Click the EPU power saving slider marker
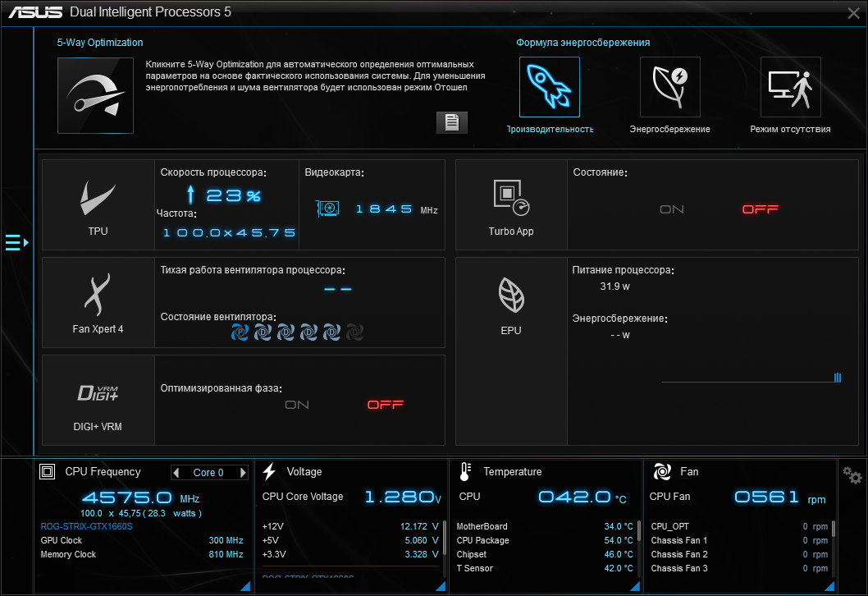Screen dimensions: 868x596 [x=838, y=377]
